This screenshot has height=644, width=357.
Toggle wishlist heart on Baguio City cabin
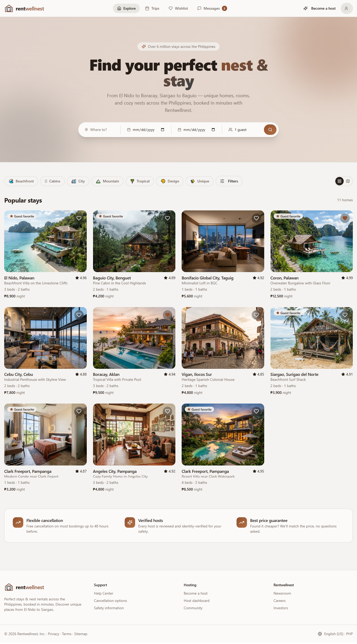168,218
